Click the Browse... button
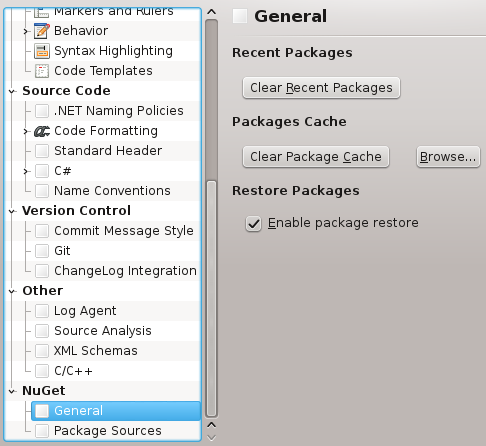The width and height of the screenshot is (486, 446). coord(448,157)
